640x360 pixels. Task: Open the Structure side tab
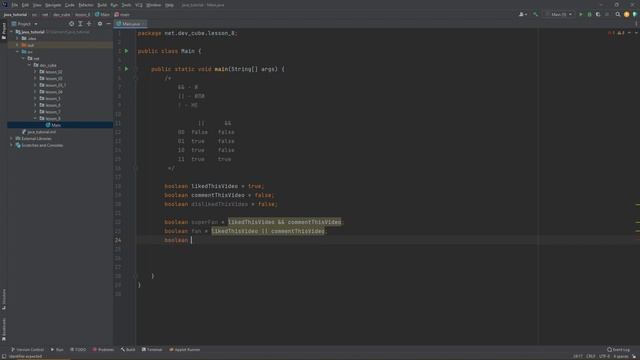click(x=4, y=299)
